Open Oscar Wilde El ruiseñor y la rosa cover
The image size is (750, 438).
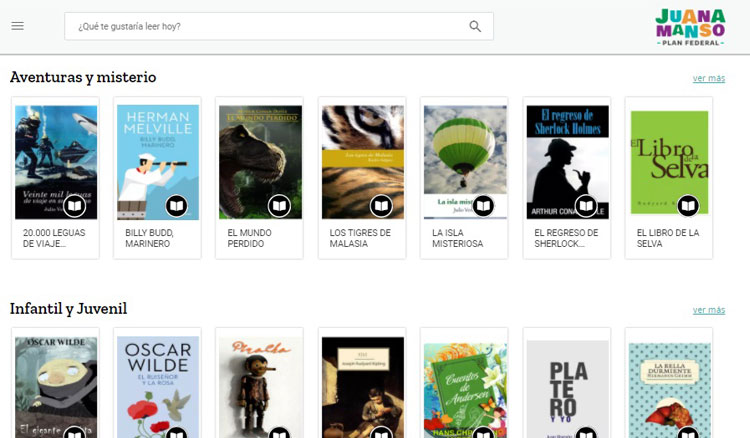tap(158, 387)
